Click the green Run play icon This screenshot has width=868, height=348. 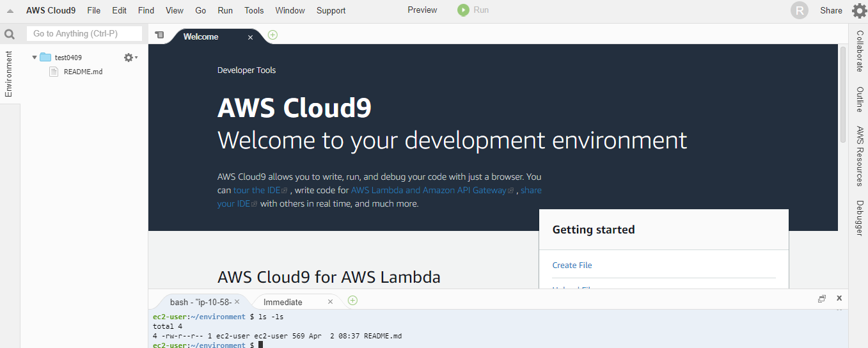(x=463, y=10)
